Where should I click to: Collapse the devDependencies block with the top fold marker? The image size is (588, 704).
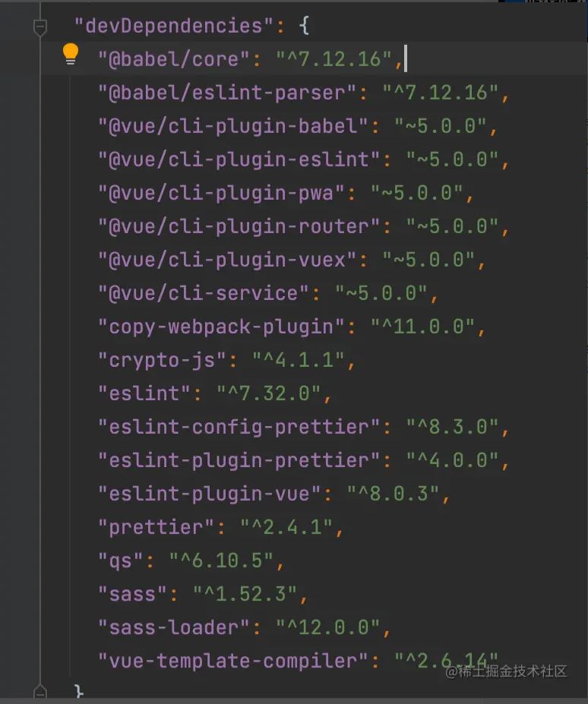coord(40,27)
